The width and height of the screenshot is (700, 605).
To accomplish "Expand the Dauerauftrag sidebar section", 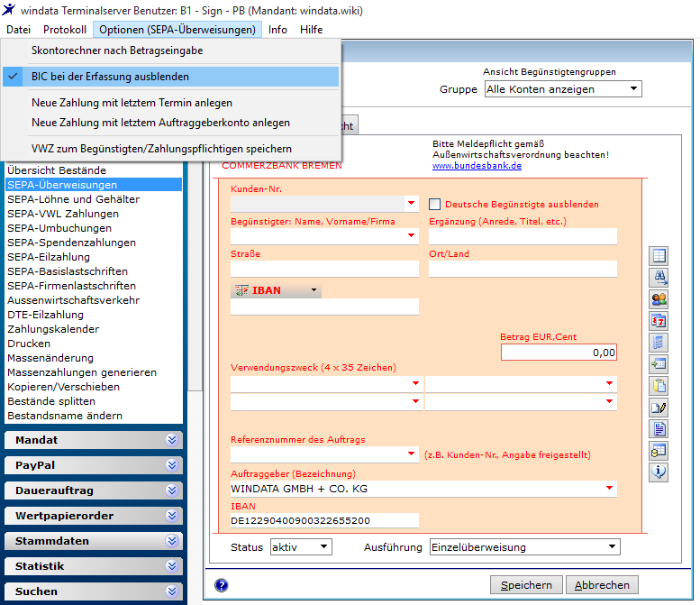I will point(94,490).
